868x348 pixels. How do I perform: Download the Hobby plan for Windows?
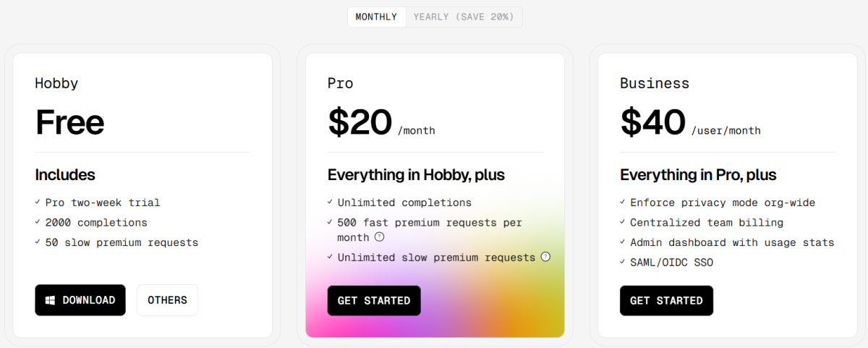pyautogui.click(x=80, y=300)
